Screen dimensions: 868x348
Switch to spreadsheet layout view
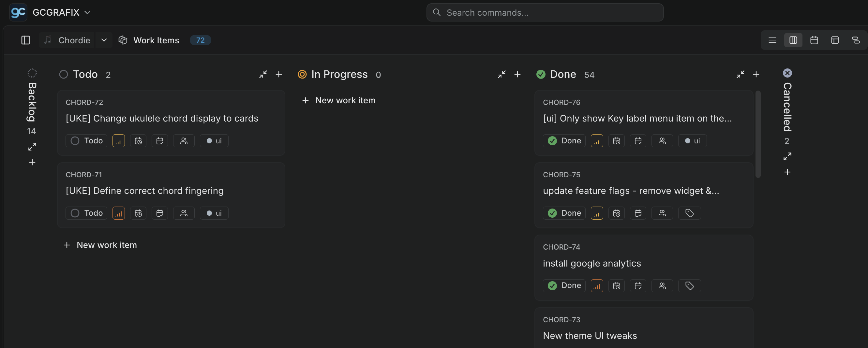coord(835,40)
